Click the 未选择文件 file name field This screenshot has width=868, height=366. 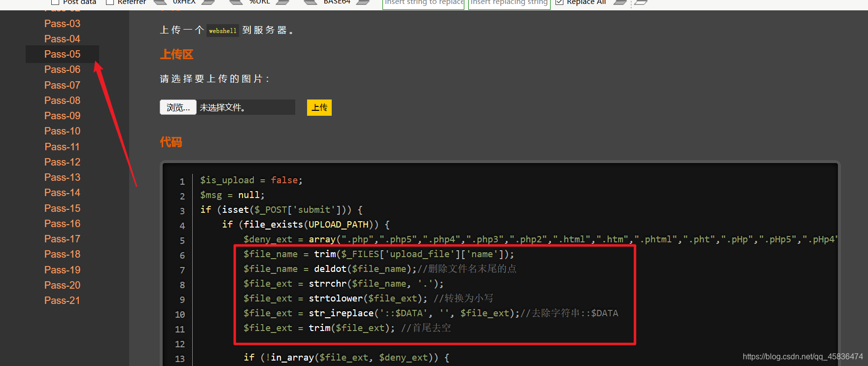click(246, 107)
